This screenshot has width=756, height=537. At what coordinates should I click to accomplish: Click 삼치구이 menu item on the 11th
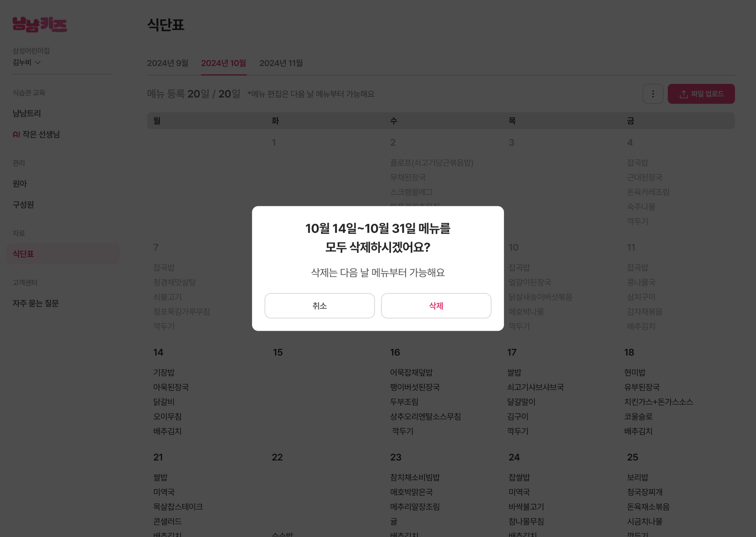pos(641,297)
